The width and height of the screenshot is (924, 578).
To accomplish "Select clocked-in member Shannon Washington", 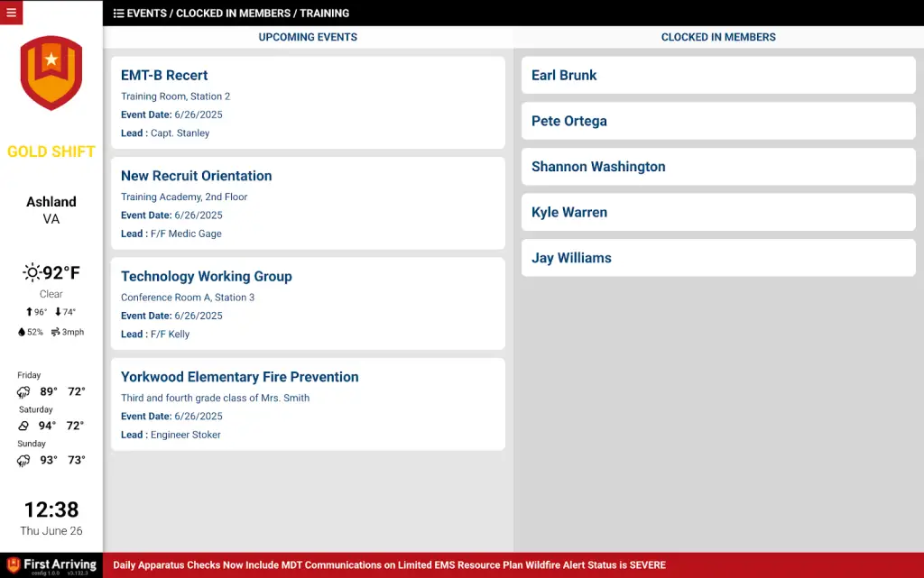I will 718,167.
